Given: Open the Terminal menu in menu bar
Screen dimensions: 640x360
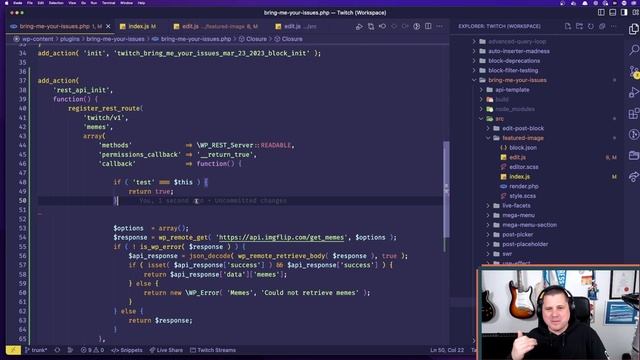Looking at the screenshot, I should tap(108, 3).
